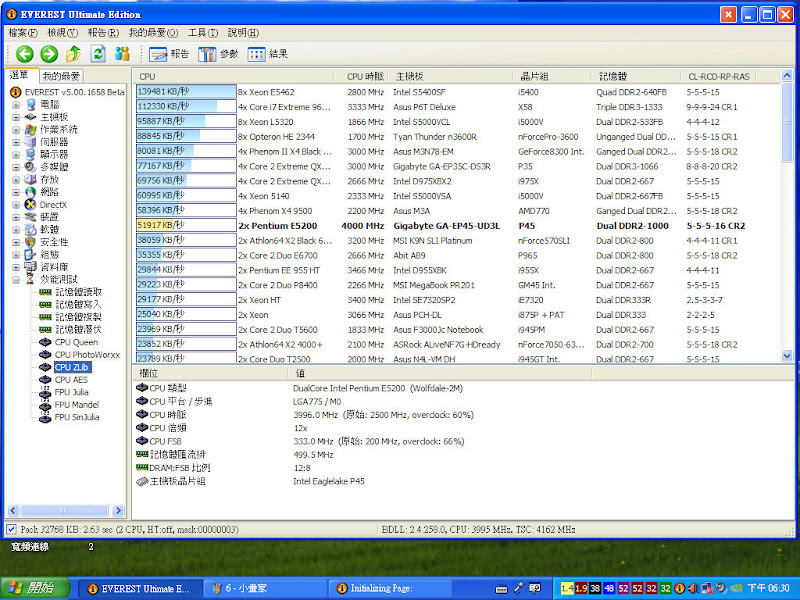Click the 參數 (Parameters) toolbar button
Screen dimensions: 800x600
click(219, 54)
